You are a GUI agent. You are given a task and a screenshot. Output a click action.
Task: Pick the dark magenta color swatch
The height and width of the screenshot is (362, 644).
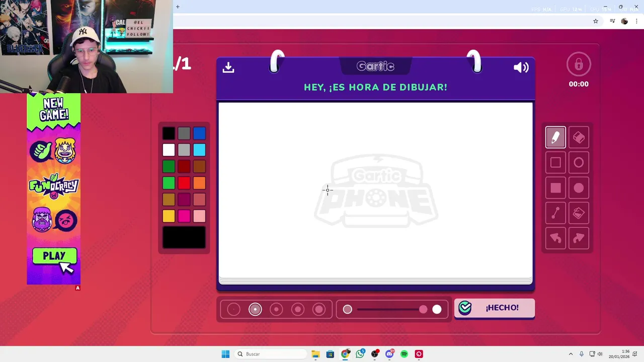tap(184, 200)
